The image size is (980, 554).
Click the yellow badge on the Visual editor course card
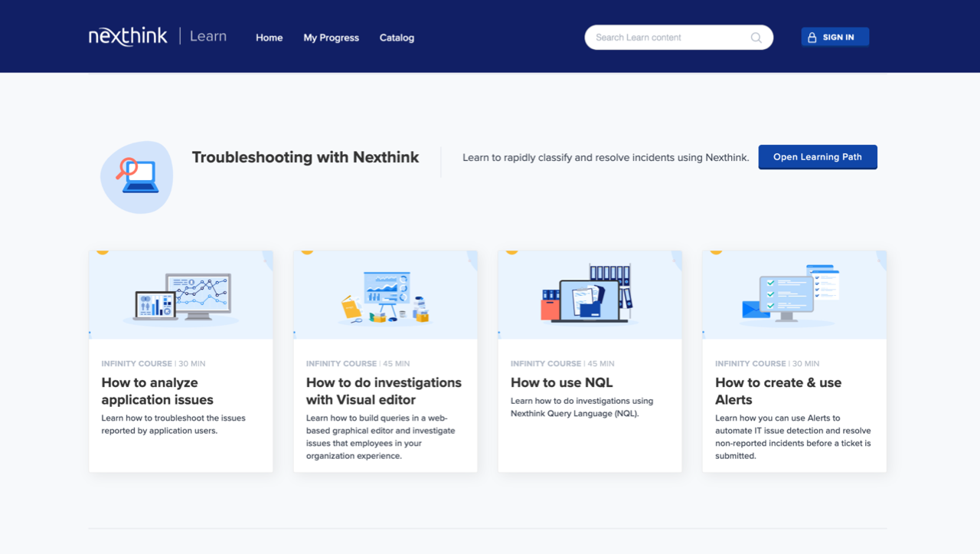(306, 251)
